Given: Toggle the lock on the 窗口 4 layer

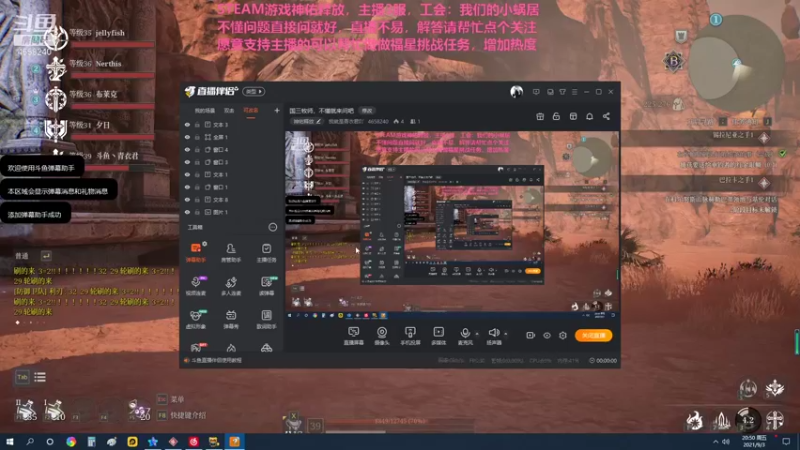Looking at the screenshot, I should click(197, 149).
